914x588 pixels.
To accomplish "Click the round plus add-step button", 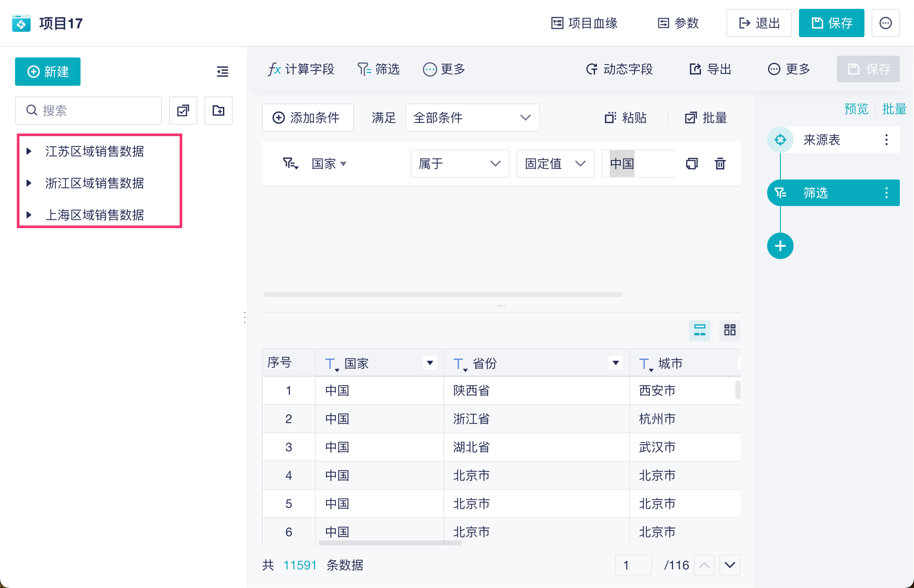I will coord(780,246).
